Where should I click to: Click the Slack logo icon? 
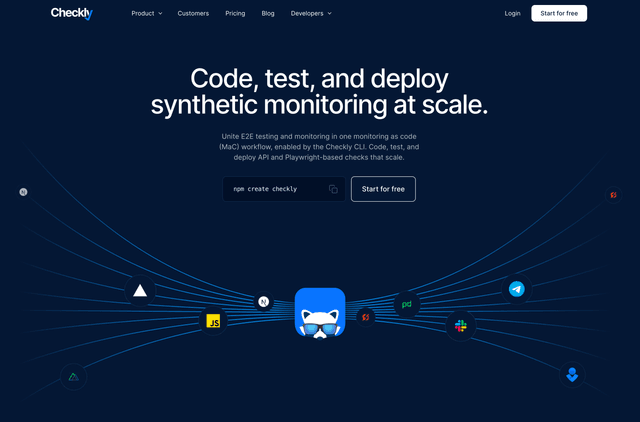pos(461,326)
